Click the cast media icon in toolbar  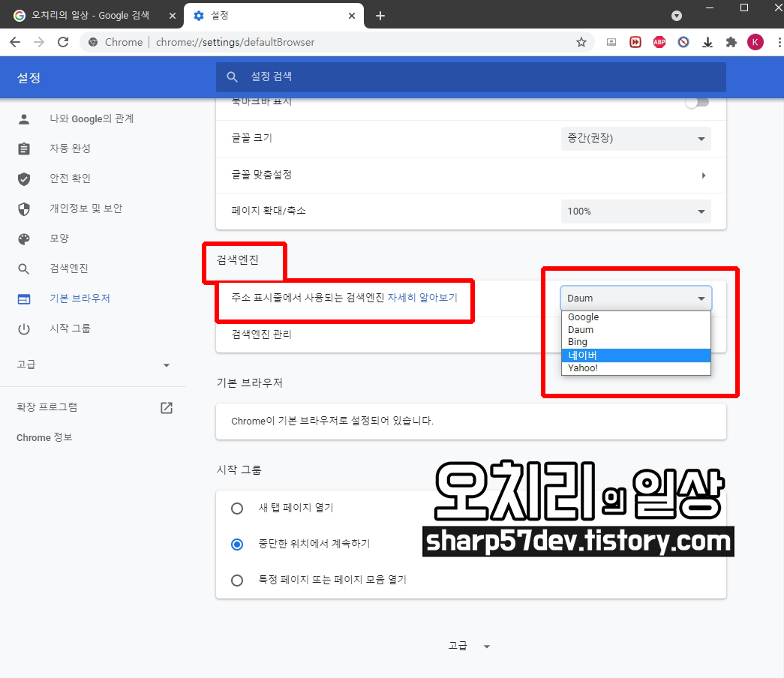611,43
